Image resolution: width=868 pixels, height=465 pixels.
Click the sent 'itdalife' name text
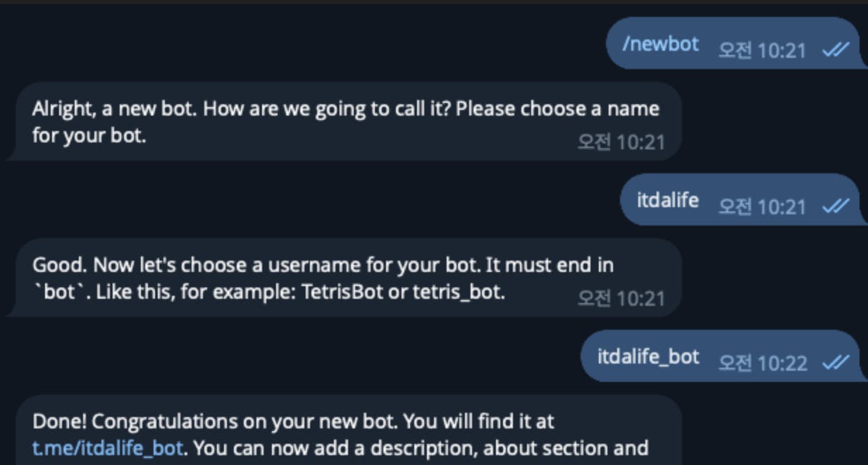[667, 200]
